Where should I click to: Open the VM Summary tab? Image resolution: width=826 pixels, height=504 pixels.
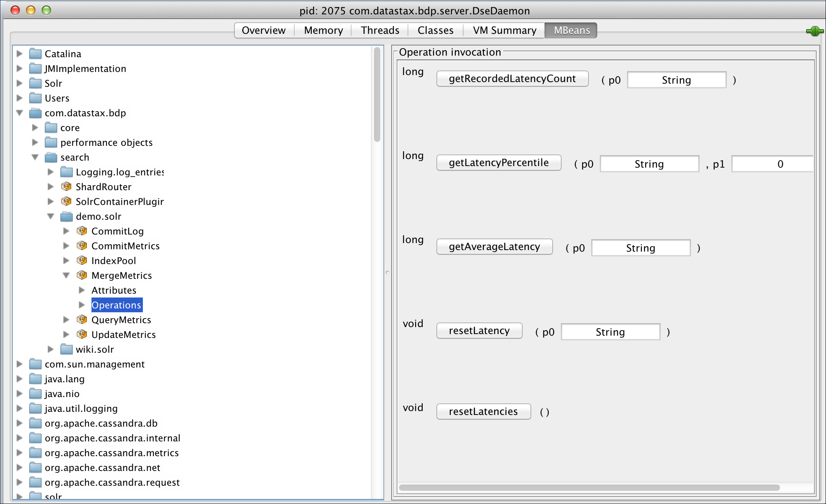pos(504,30)
